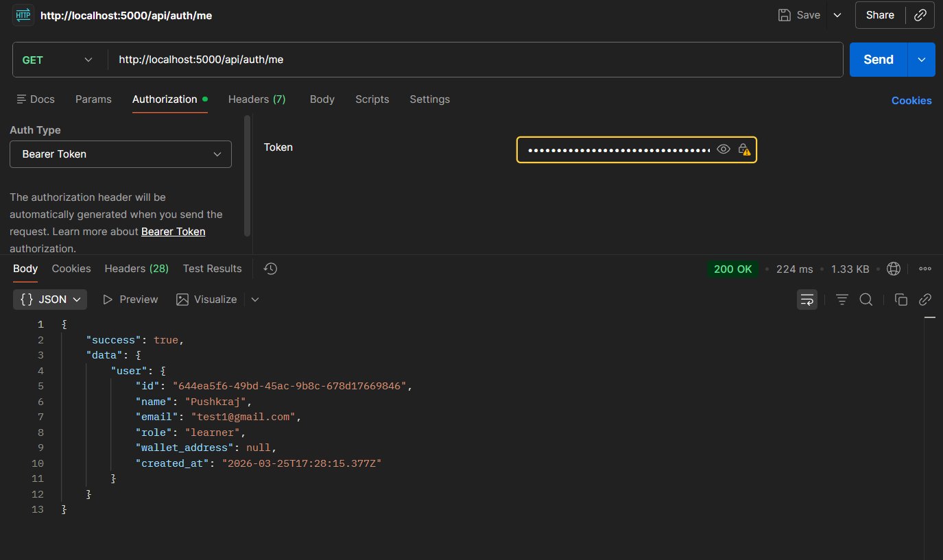Click the authorization panel vertical scrollbar
This screenshot has height=560, width=943.
247,175
